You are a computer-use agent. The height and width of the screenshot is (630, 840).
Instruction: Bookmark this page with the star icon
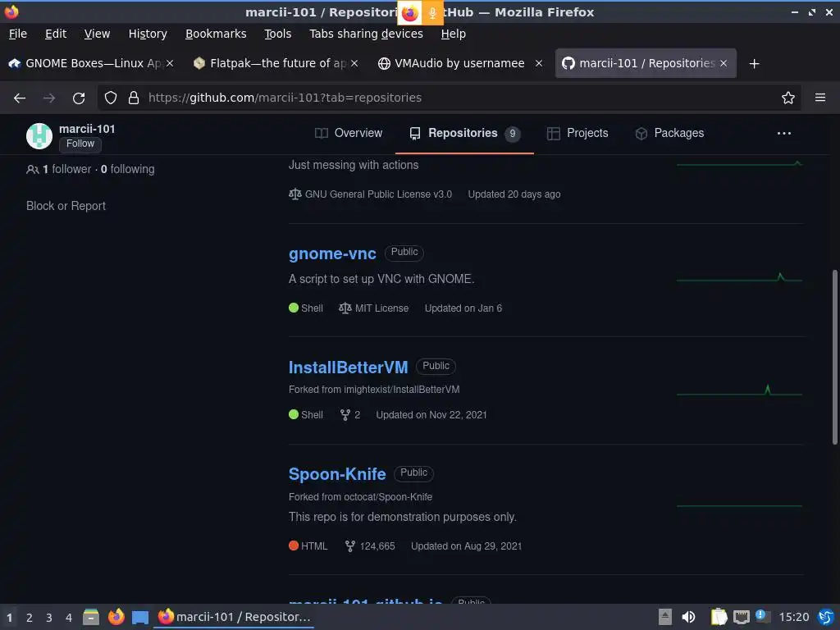(x=787, y=98)
